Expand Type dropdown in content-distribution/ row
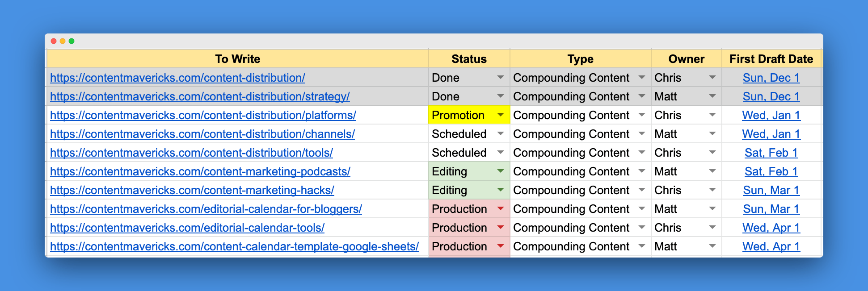Screen dimensions: 868x291 642,78
